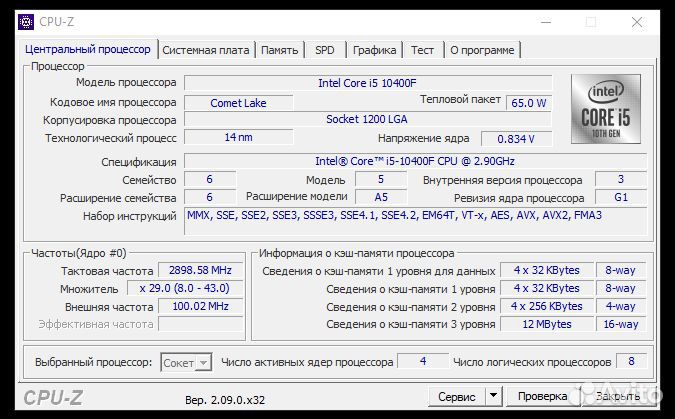Close the CPU-Z window with X
Screen dimensions: 675x419
(637, 22)
